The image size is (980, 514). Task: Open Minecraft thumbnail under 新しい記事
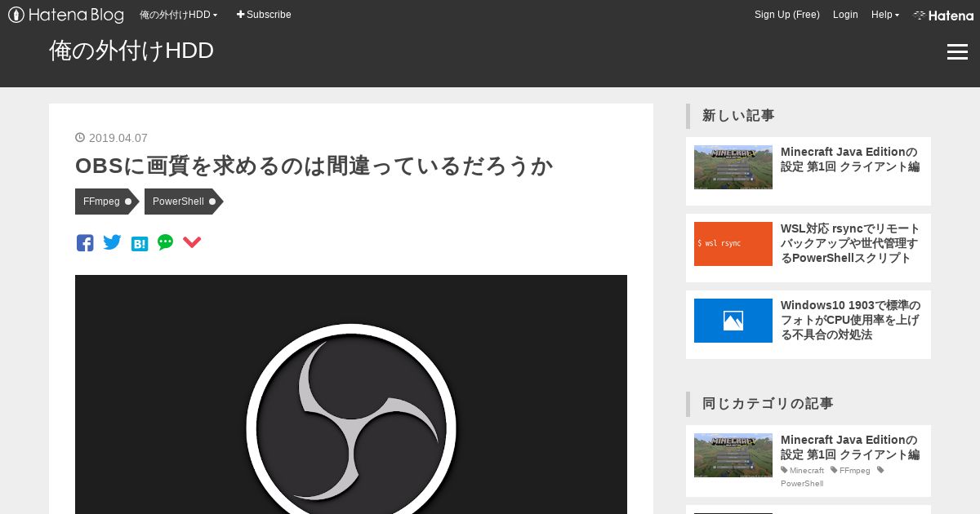pyautogui.click(x=733, y=167)
